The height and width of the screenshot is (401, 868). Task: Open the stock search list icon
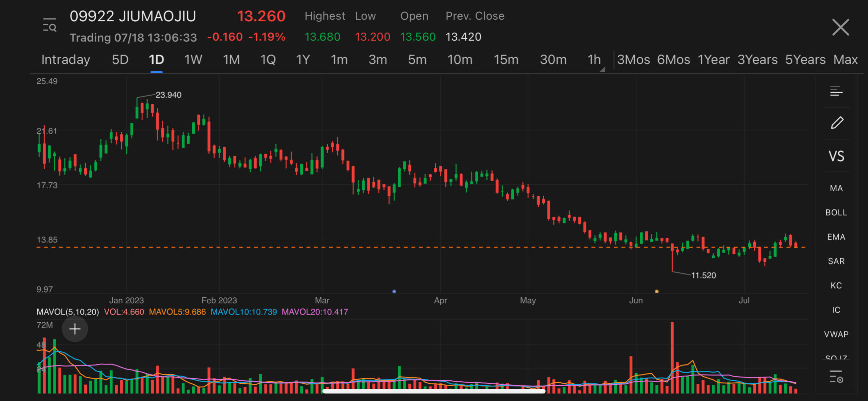(50, 25)
